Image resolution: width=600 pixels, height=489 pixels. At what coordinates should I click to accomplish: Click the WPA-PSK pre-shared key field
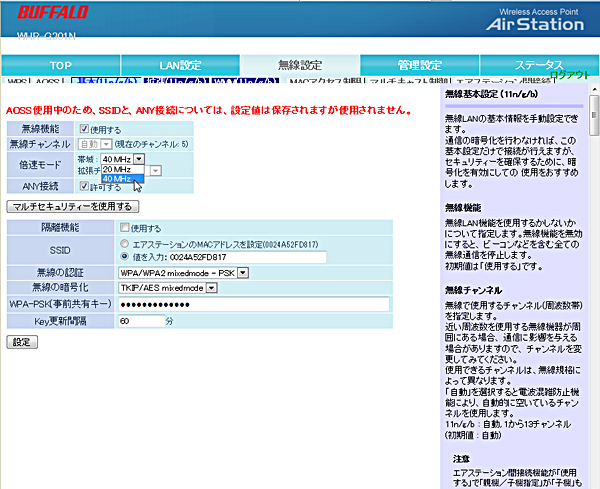tap(252, 304)
